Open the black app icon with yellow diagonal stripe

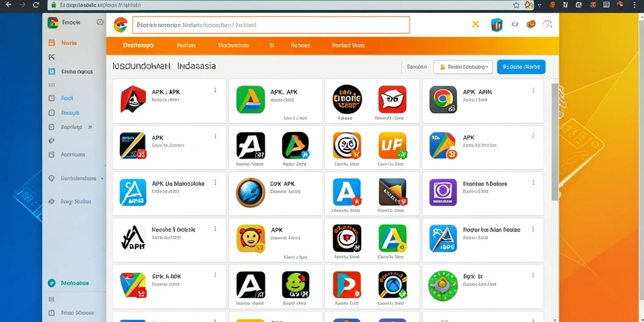coord(133,146)
